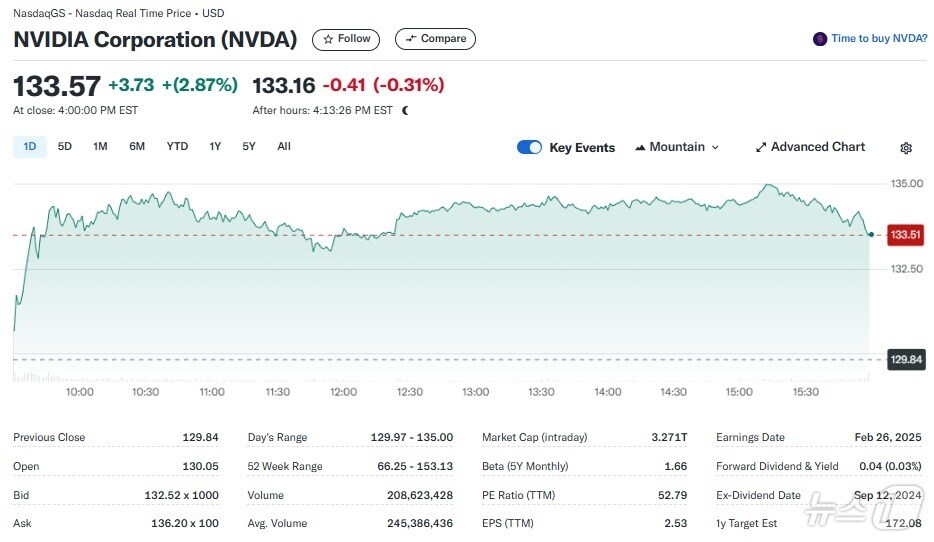934x542 pixels.
Task: Click the chart end-point dot
Action: point(871,235)
